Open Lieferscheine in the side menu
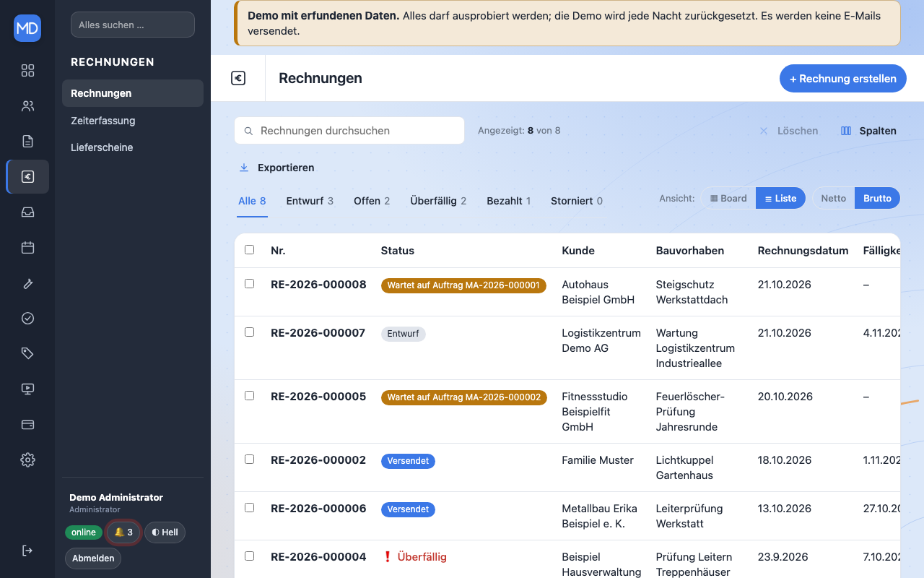This screenshot has height=578, width=924. pyautogui.click(x=133, y=147)
